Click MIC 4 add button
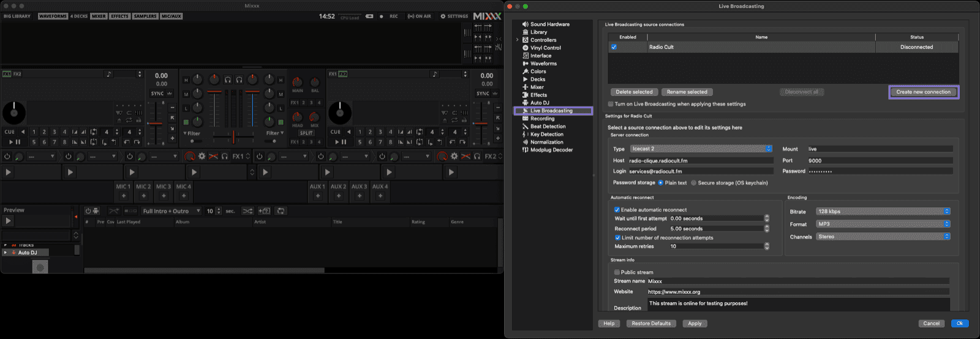Image resolution: width=980 pixels, height=339 pixels. 184,196
